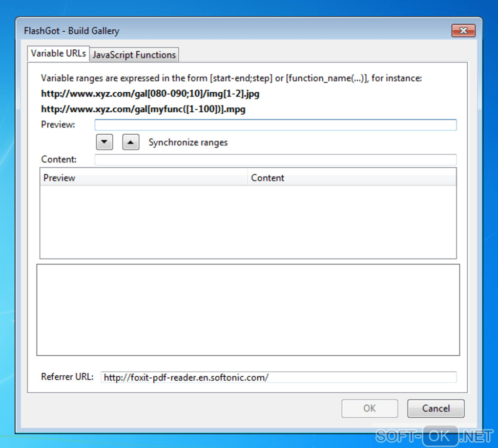Viewport: 498px width, 448px height.
Task: Click the example URL ending in .mpg
Action: pos(143,109)
